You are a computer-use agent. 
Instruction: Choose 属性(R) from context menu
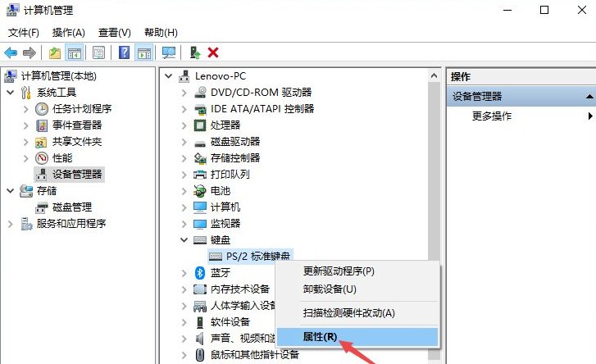tap(357, 337)
